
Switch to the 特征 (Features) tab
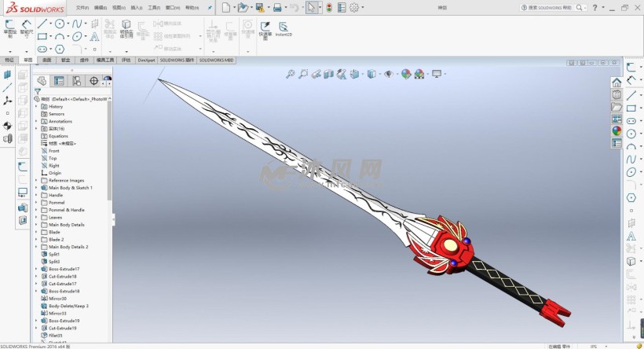tap(9, 60)
